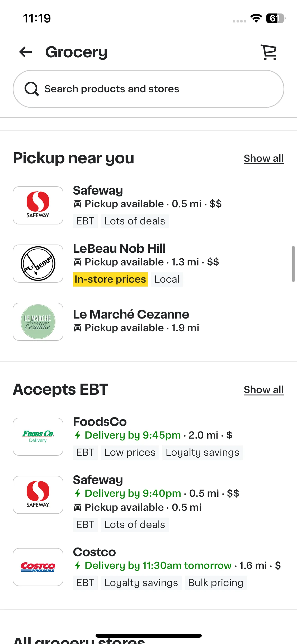This screenshot has width=297, height=644.
Task: Select the Le Marché Cezanne logo
Action: (x=38, y=322)
